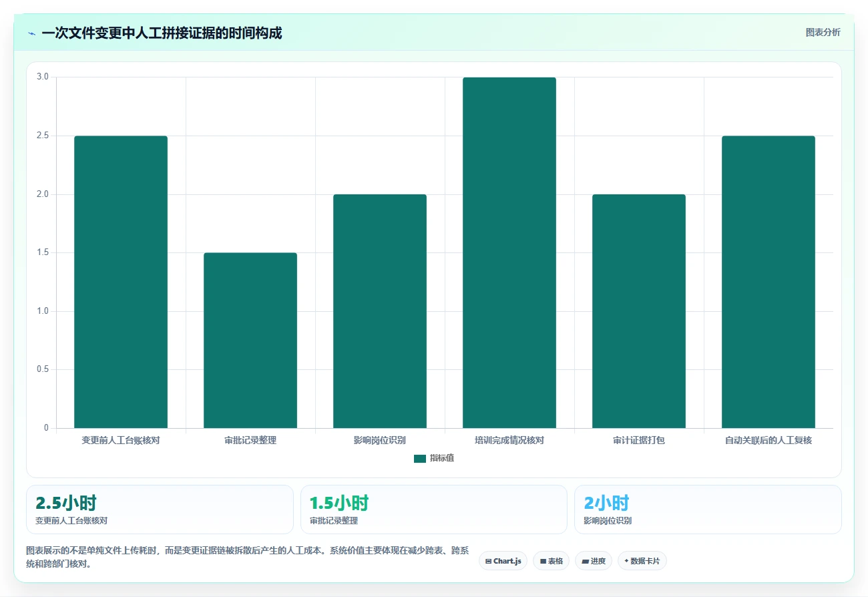868x597 pixels.
Task: Click x-axis label 变更前人工台账核对
Action: pyautogui.click(x=121, y=440)
